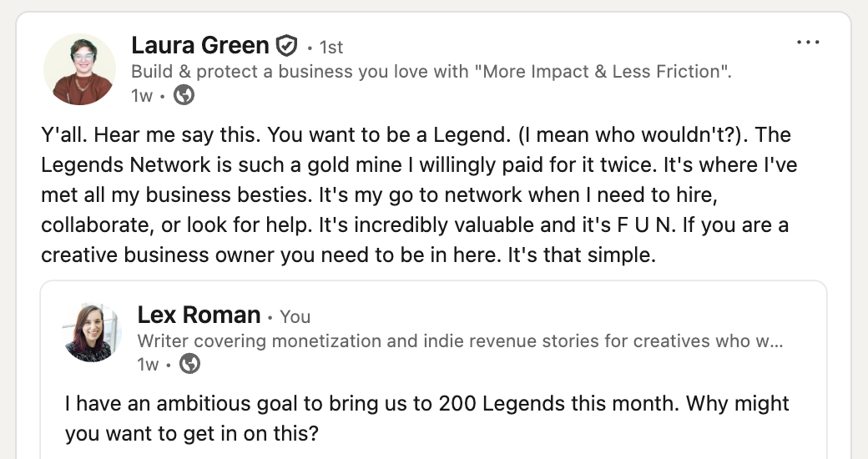The height and width of the screenshot is (459, 868).
Task: Open Lex Roman's profile picture
Action: (93, 333)
